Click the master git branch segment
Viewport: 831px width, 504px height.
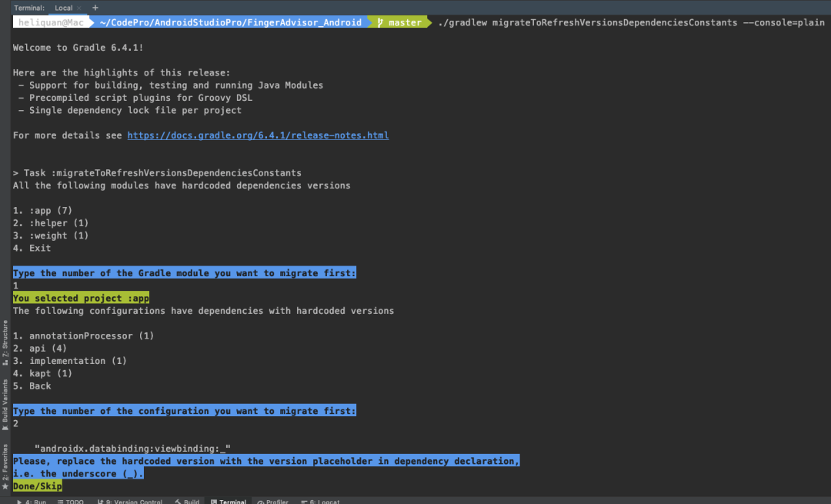(x=399, y=22)
